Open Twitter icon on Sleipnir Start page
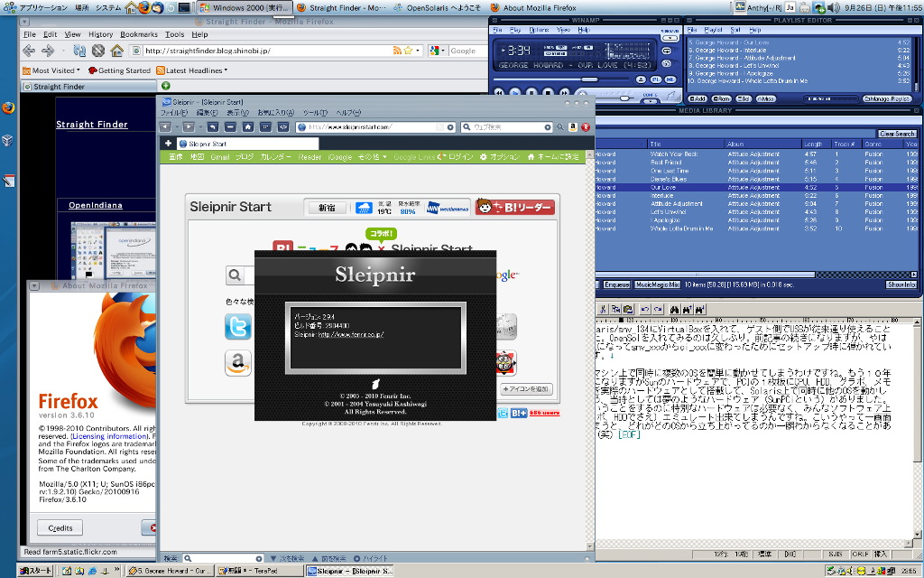The width and height of the screenshot is (924, 578). 238,326
